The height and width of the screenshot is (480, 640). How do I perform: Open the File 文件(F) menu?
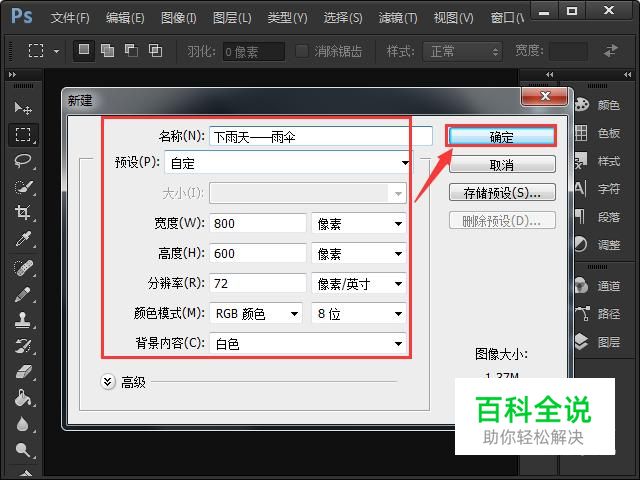pos(70,18)
